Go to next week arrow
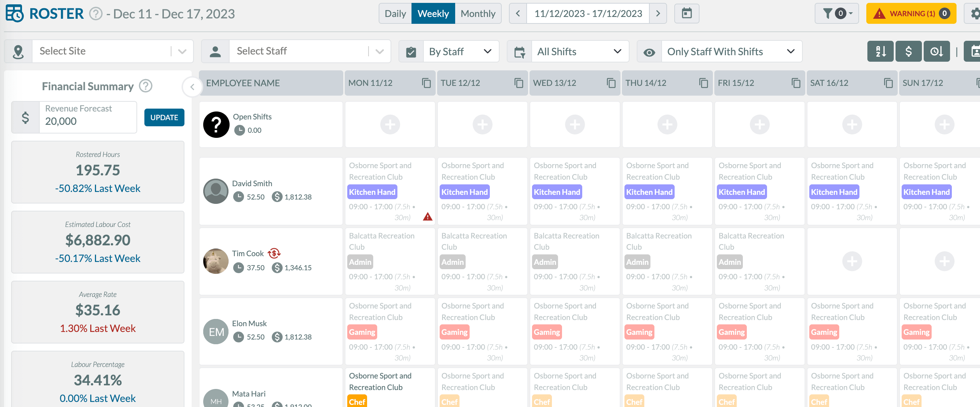Viewport: 980px width, 407px height. pos(658,14)
